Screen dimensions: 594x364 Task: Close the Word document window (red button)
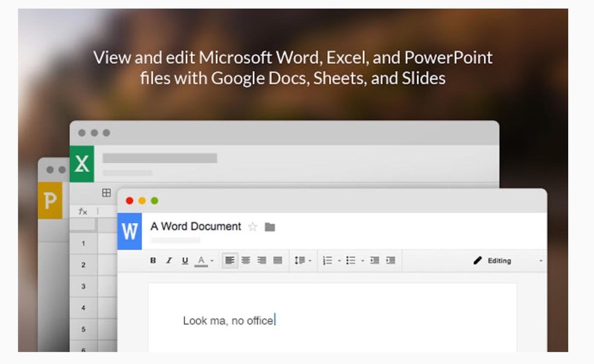tap(130, 201)
